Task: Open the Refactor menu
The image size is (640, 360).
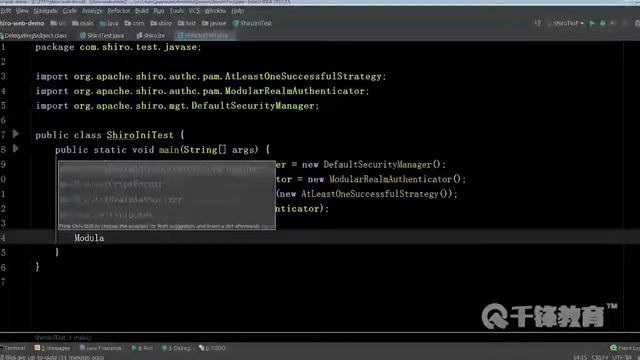Action: click(118, 11)
